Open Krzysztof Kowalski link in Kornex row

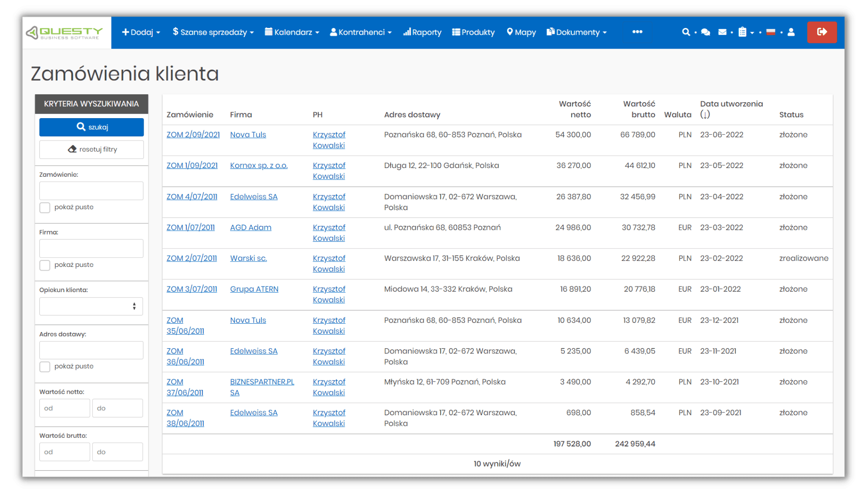tap(329, 171)
